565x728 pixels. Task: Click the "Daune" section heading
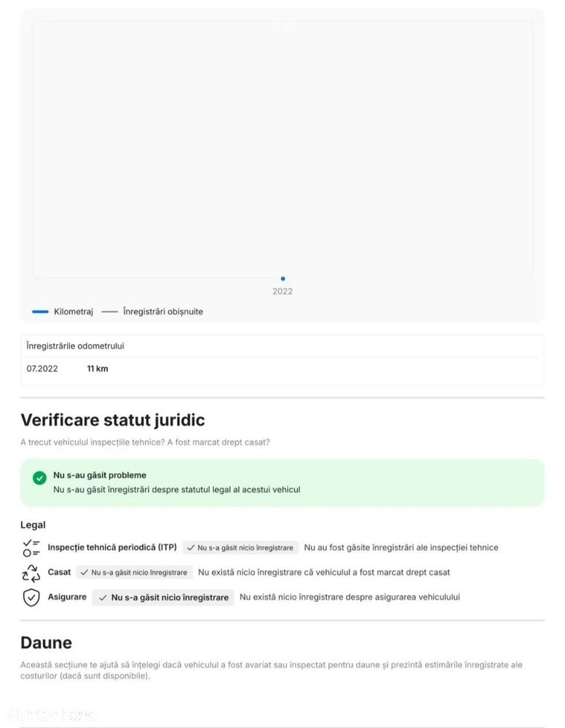tap(46, 643)
